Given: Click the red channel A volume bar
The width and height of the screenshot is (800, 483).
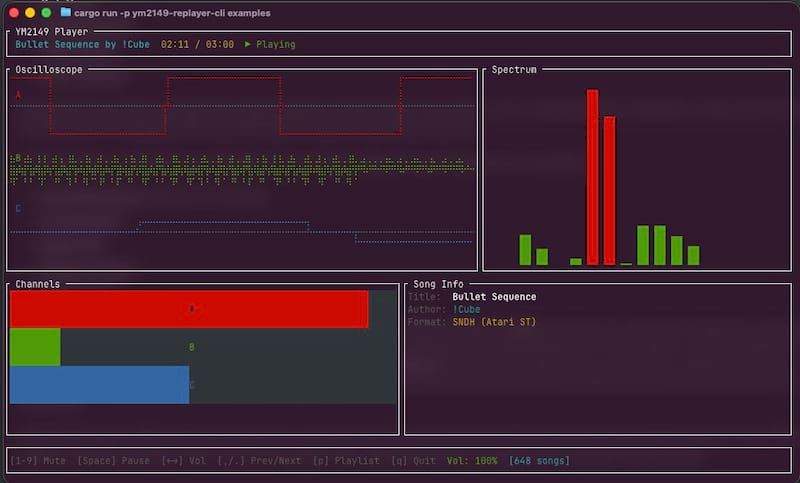Looking at the screenshot, I should [x=189, y=309].
